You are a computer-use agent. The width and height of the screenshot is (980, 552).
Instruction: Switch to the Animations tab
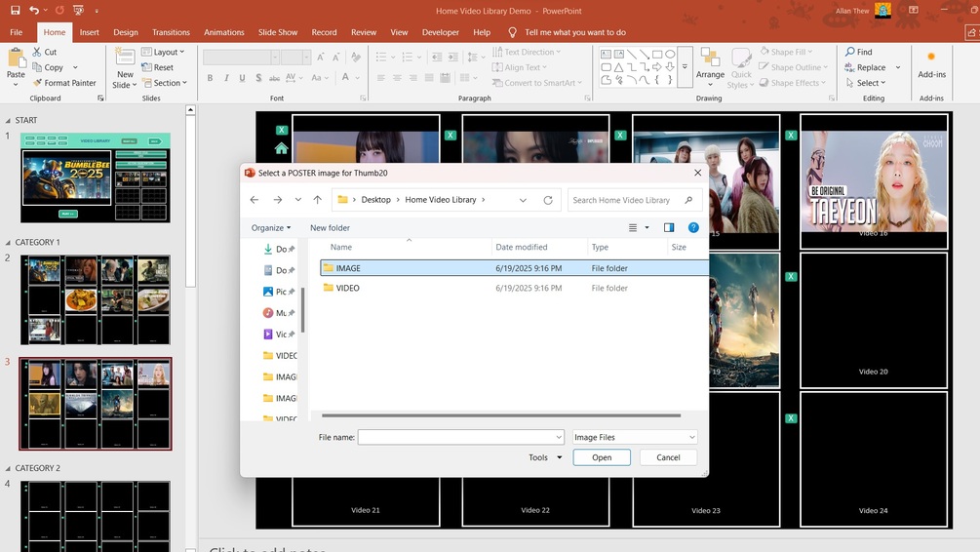click(223, 32)
